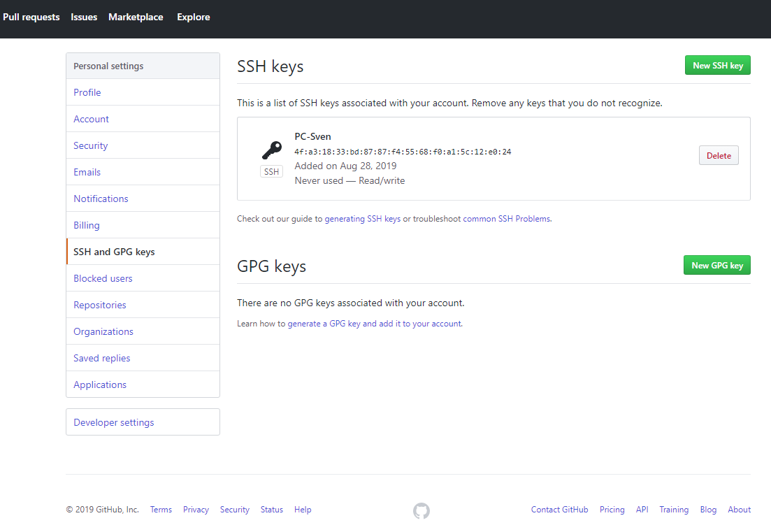771x532 pixels.
Task: Open Pricing link in footer
Action: click(612, 510)
